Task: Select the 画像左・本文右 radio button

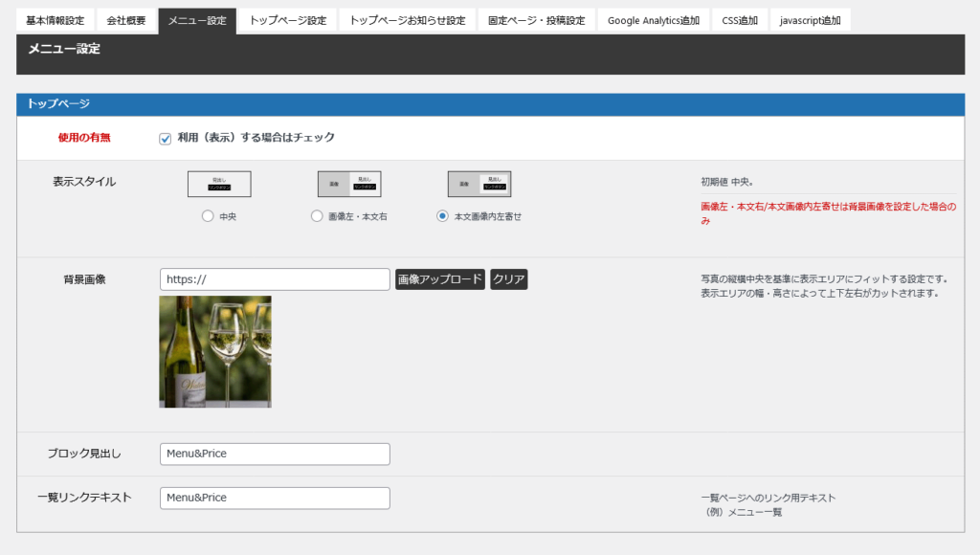Action: pyautogui.click(x=317, y=216)
